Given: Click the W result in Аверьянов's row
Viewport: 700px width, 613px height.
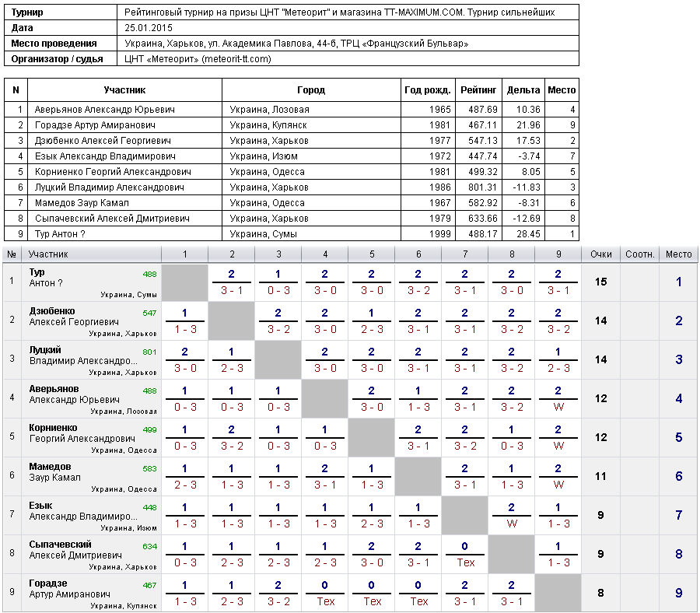Looking at the screenshot, I should [558, 407].
